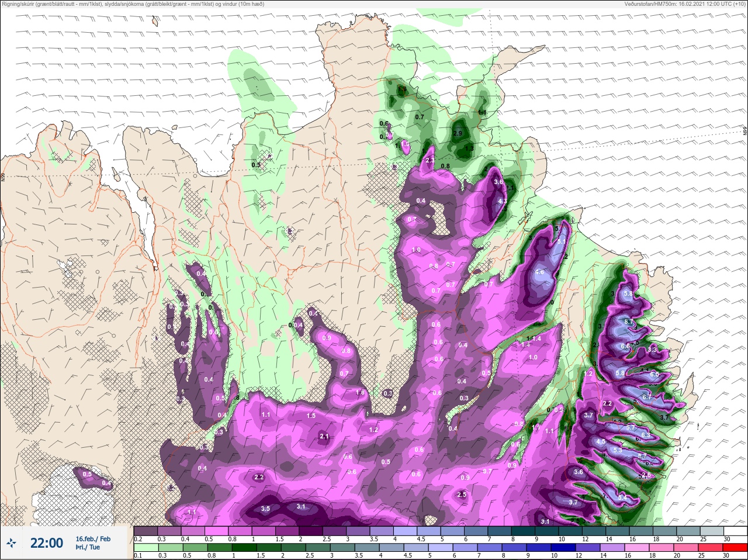Click the upper legend tick label 30

727,539
